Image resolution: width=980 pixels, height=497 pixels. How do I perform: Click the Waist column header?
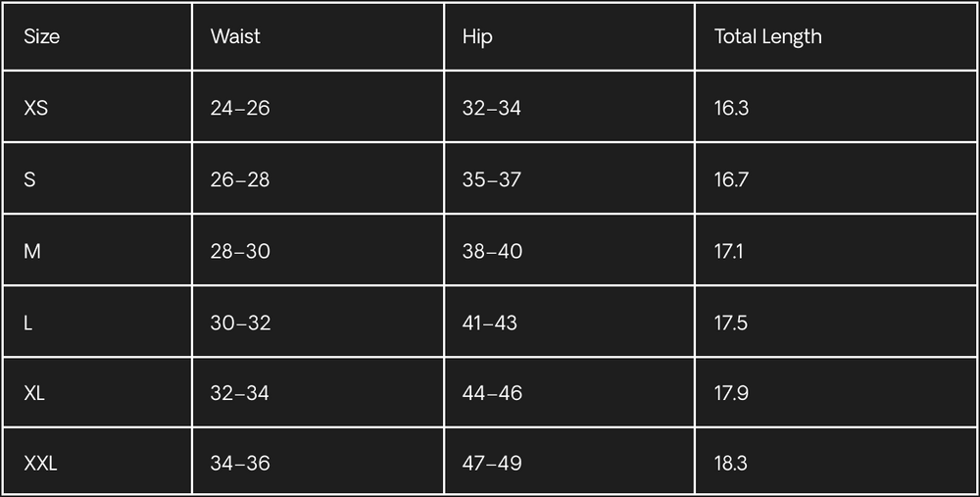tap(235, 37)
